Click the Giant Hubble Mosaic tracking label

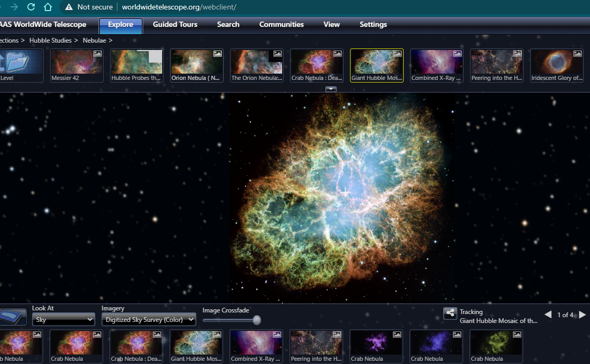(498, 321)
